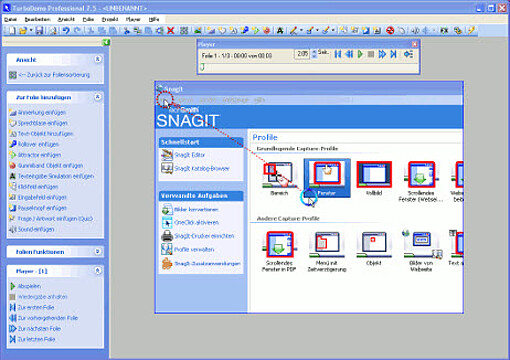510x360 pixels.
Task: Click the Redo arrow icon
Action: click(x=77, y=31)
